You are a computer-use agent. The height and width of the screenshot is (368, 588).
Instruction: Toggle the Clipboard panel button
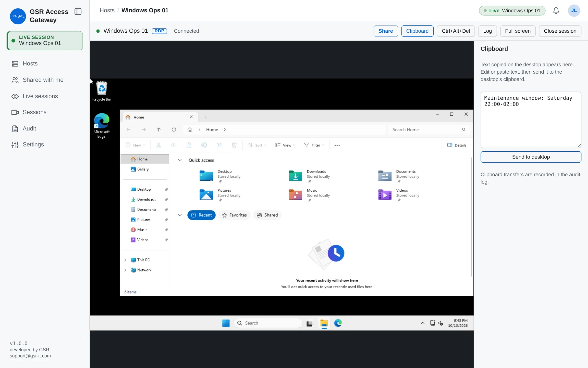point(417,31)
